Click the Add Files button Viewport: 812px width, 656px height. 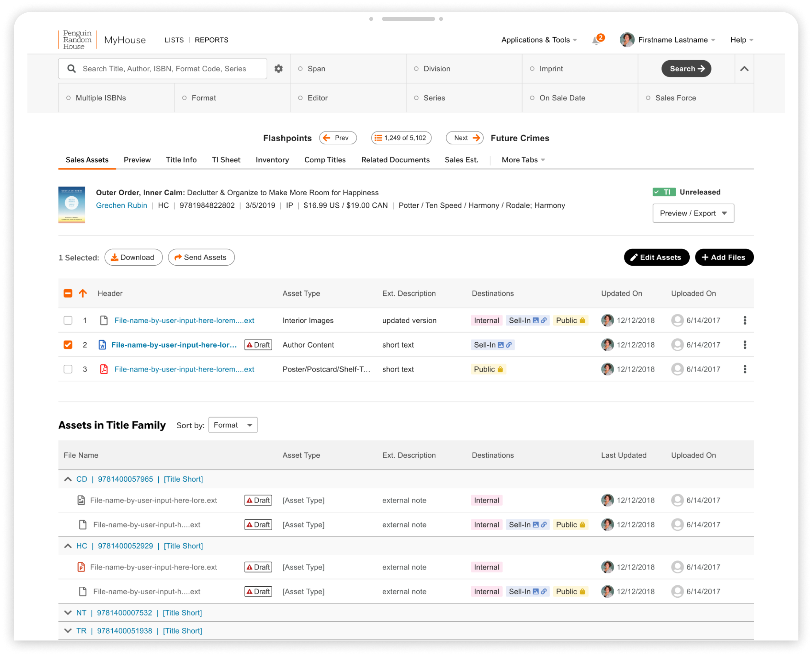pyautogui.click(x=724, y=257)
